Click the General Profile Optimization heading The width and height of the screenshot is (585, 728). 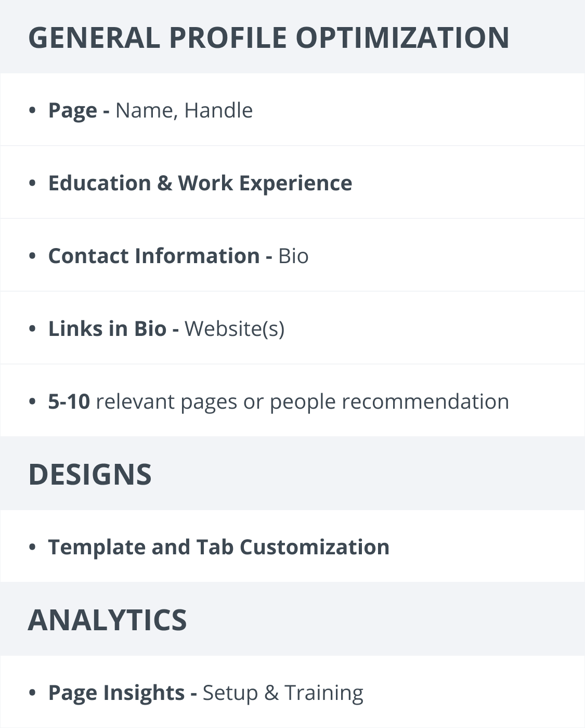(x=268, y=37)
